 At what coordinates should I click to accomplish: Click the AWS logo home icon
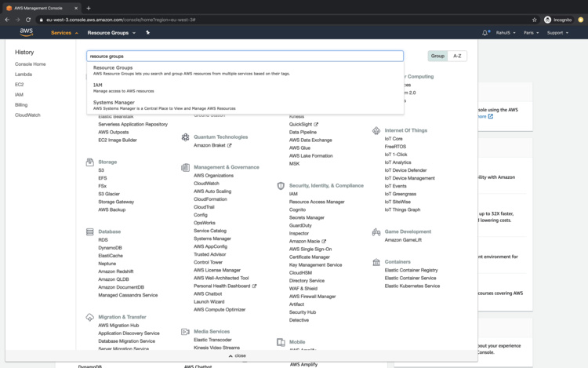coord(26,33)
